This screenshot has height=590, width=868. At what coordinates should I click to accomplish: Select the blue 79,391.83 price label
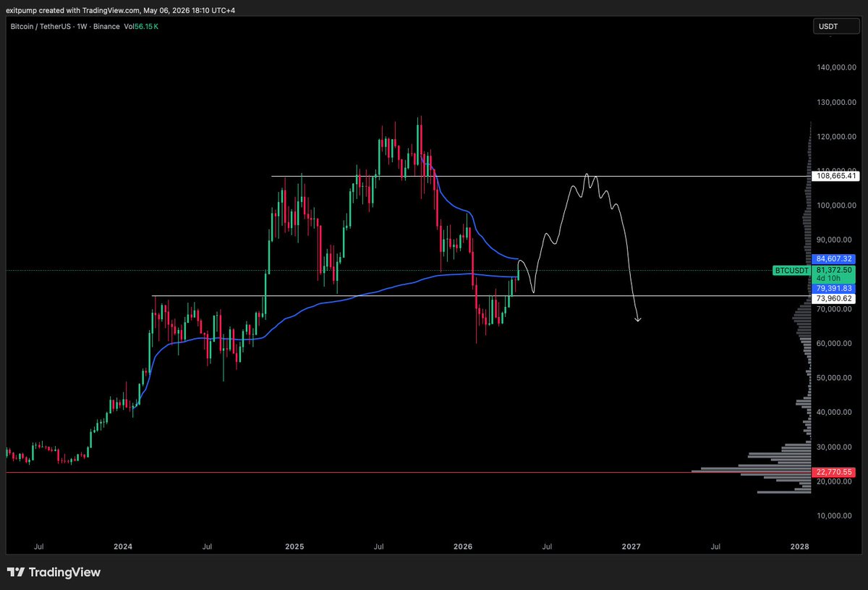click(x=835, y=287)
